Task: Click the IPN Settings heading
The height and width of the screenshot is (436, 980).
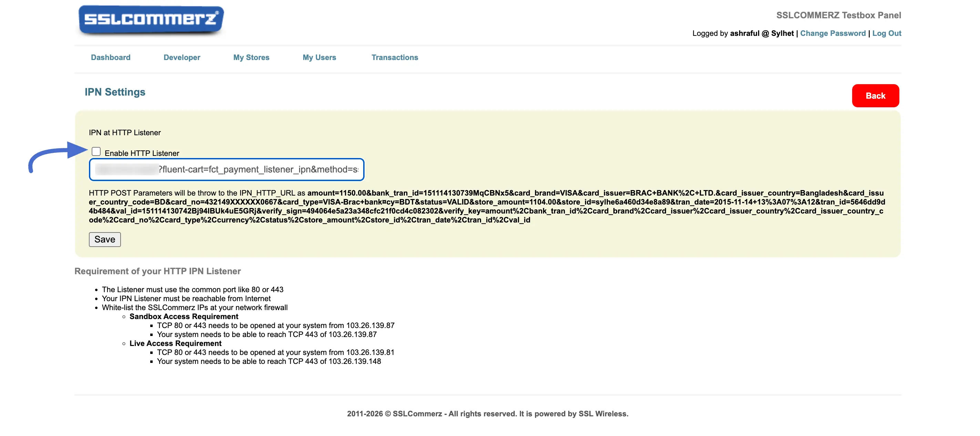Action: coord(115,92)
